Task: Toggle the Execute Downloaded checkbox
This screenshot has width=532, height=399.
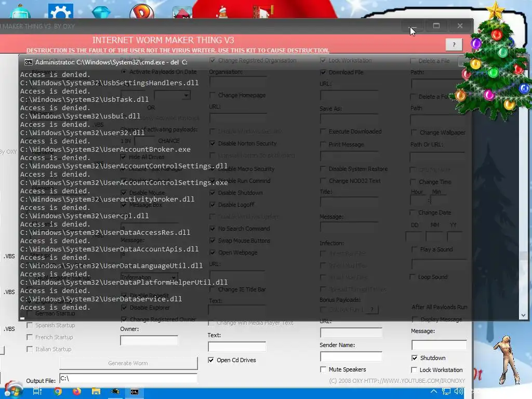Action: coord(323,131)
